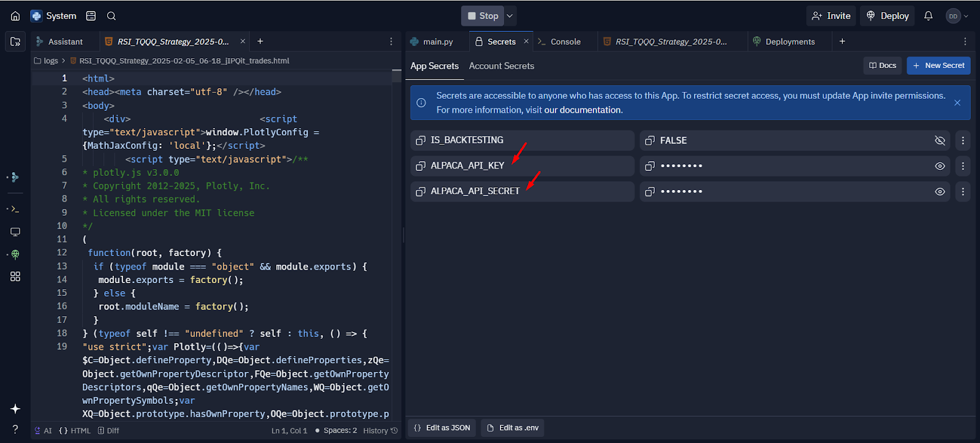The height and width of the screenshot is (443, 980).
Task: Click the Edit as JSON button
Action: 442,428
